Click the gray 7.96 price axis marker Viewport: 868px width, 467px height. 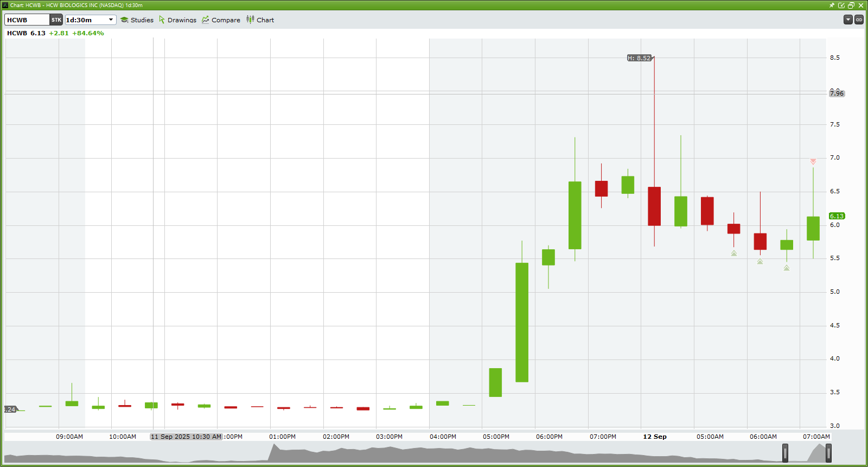click(x=837, y=93)
